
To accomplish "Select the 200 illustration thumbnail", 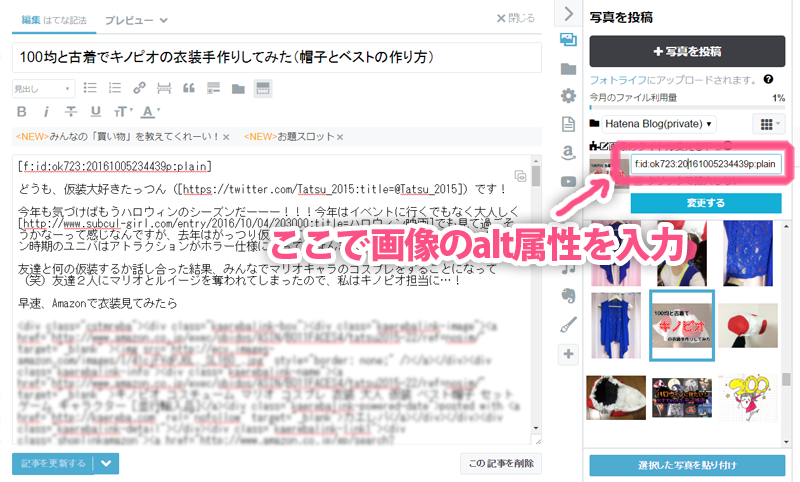I will point(748,397).
